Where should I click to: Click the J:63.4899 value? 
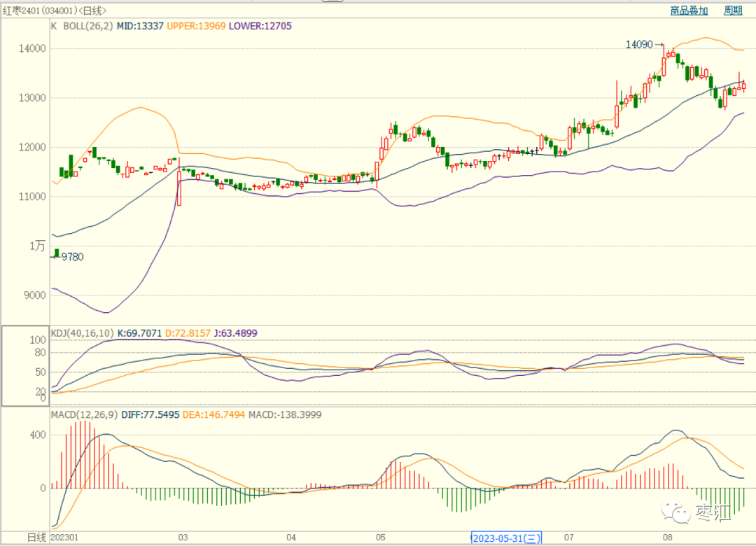pyautogui.click(x=236, y=332)
